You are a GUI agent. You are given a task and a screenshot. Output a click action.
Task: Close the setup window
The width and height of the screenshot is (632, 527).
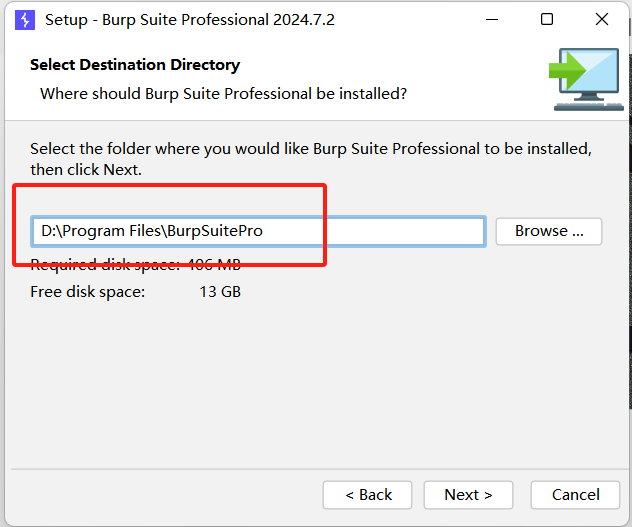coord(602,19)
